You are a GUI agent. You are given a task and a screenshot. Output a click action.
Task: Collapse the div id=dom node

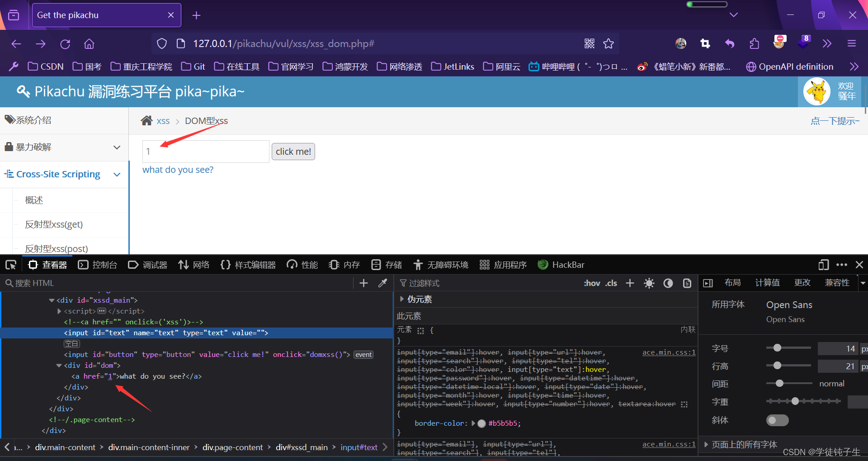[x=59, y=366]
